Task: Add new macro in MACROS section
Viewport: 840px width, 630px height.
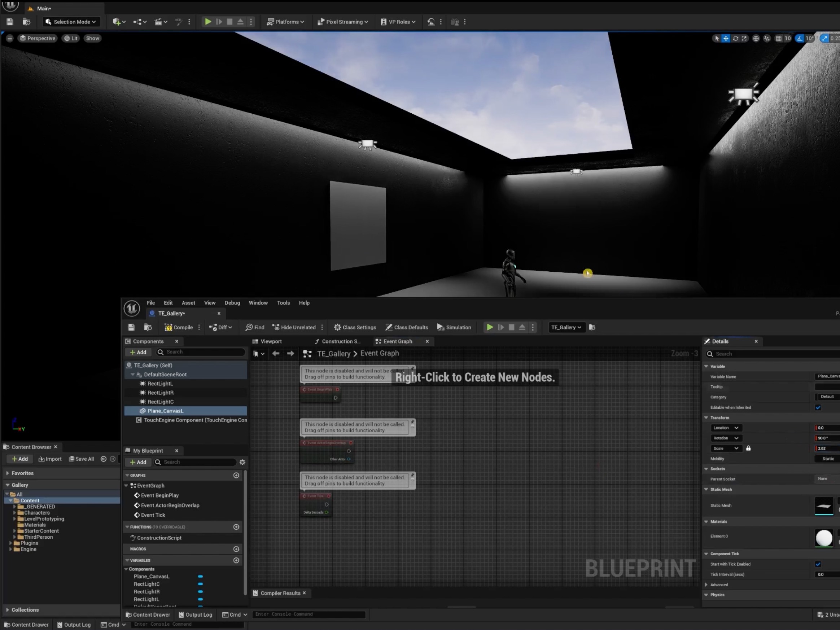Action: click(236, 549)
